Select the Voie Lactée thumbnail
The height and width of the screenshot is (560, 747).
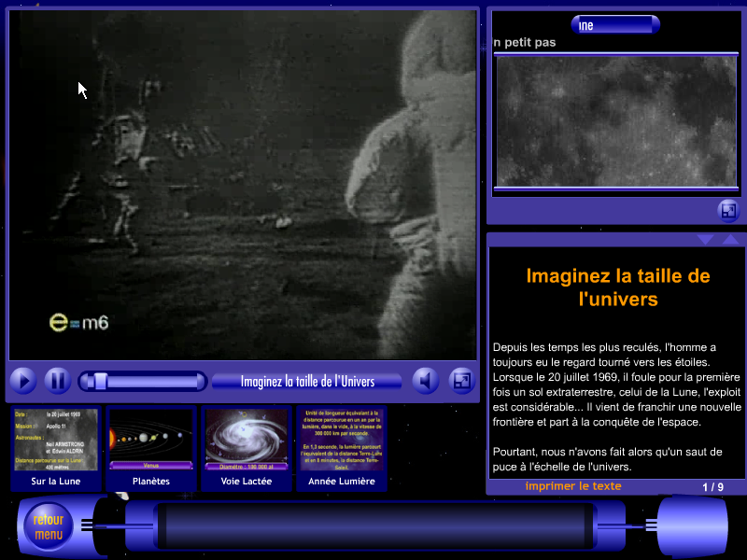coord(247,448)
